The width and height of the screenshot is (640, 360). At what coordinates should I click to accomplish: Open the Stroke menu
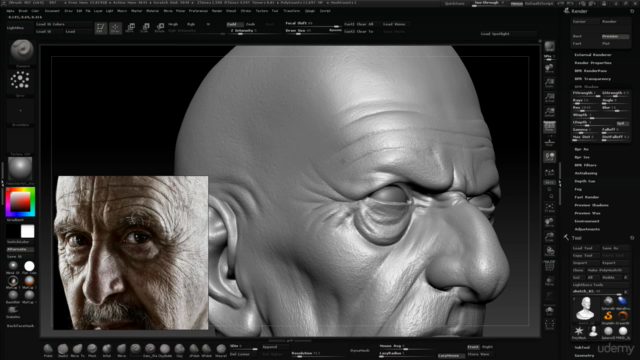[245, 11]
